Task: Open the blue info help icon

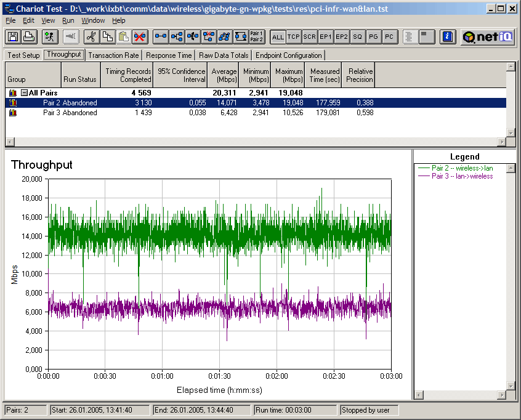Action: click(x=448, y=37)
